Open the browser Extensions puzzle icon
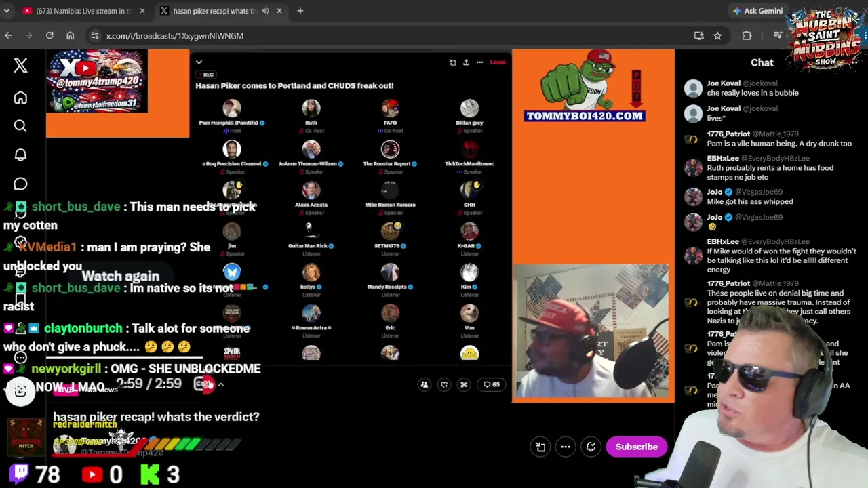The width and height of the screenshot is (868, 488). (x=747, y=35)
